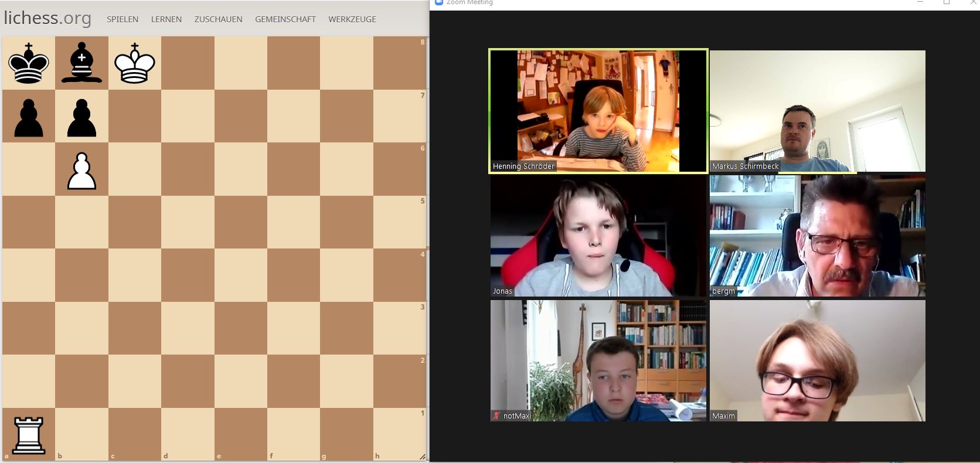Select the black bishop on b8
This screenshot has width=980, height=463.
tap(81, 63)
